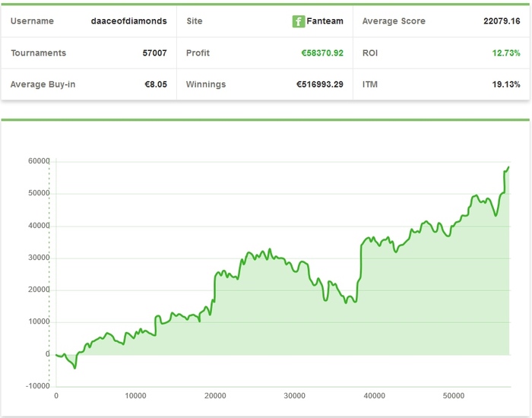Click the 10000 x-axis label
This screenshot has height=418, width=532.
pos(135,396)
